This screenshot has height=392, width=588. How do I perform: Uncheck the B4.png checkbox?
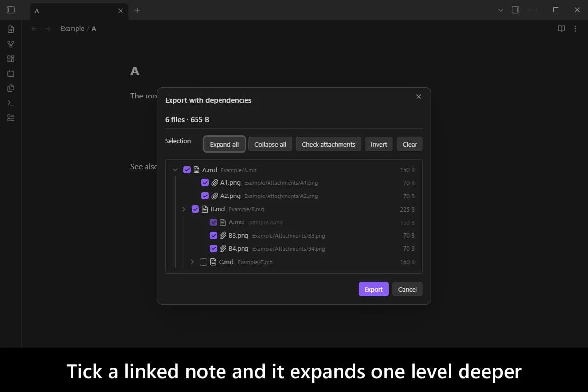point(214,249)
